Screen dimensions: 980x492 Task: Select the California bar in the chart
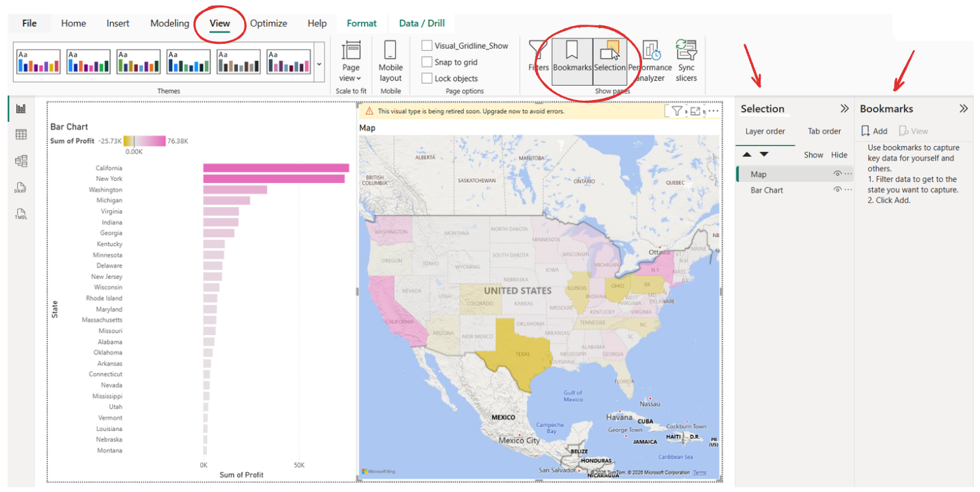(276, 168)
